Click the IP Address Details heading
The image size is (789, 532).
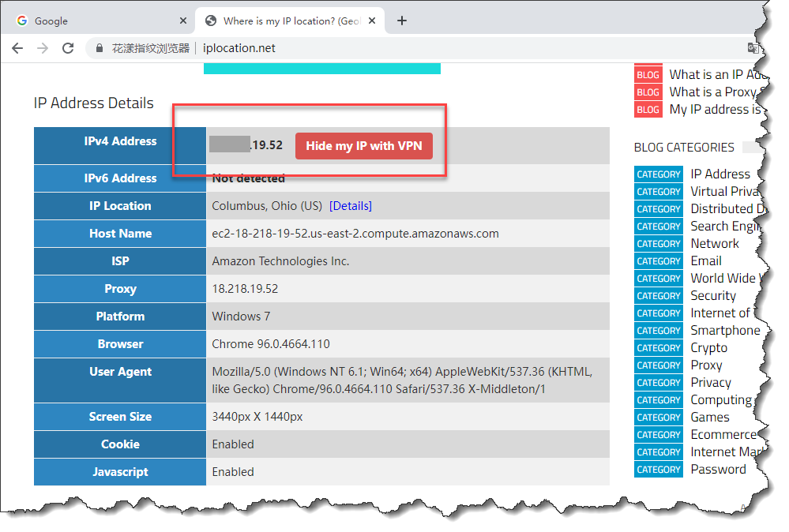[x=94, y=103]
